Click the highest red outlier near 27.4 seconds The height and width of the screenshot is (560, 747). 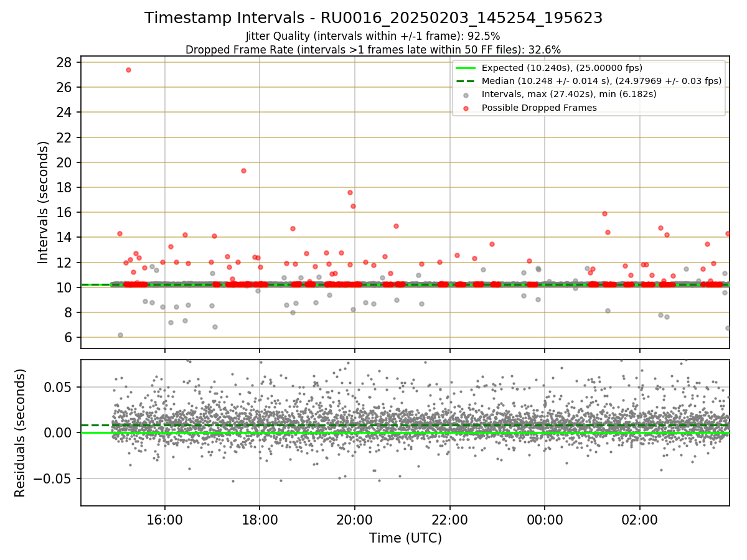coord(128,70)
